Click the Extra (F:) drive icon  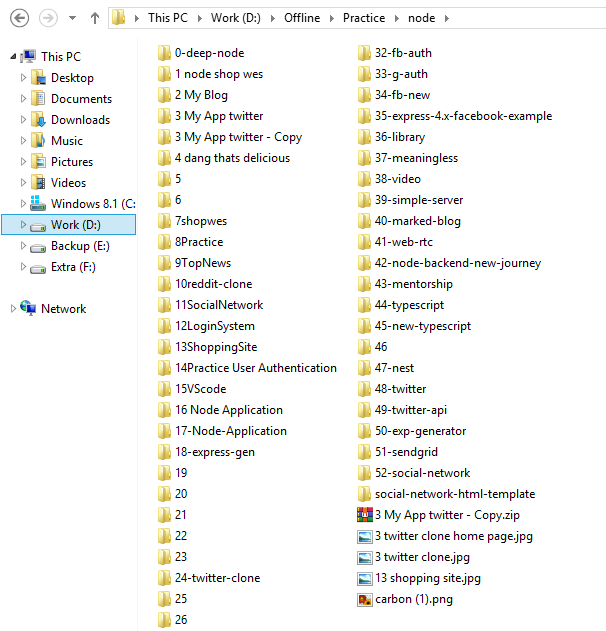click(38, 268)
